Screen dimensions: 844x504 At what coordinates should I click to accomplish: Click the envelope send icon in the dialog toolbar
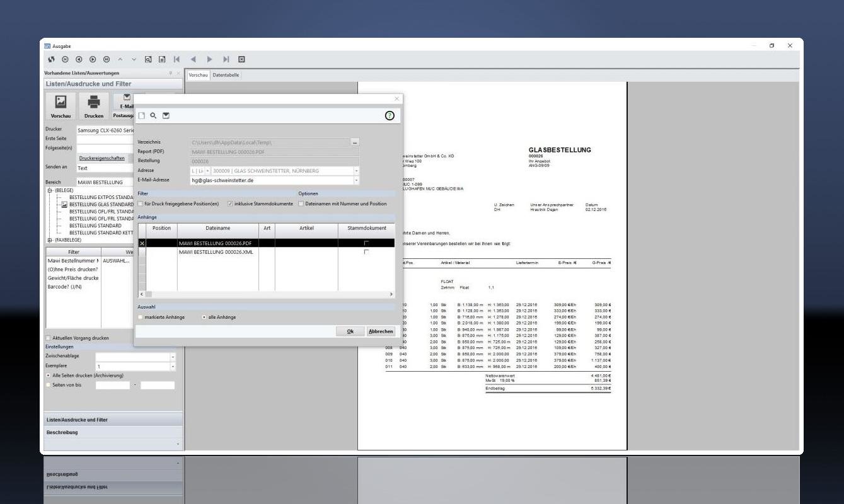click(x=166, y=116)
